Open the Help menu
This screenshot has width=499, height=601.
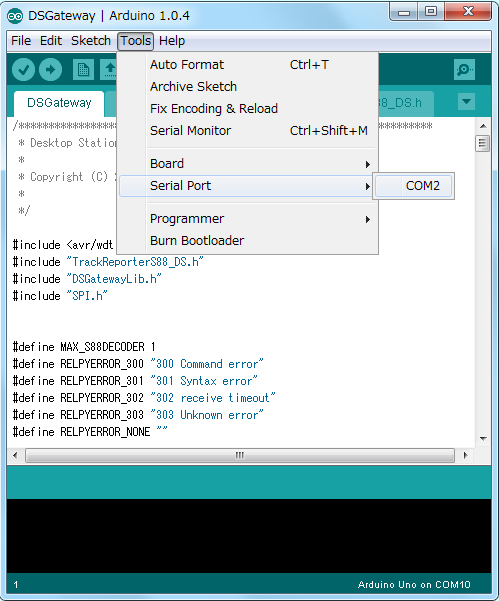[x=172, y=41]
